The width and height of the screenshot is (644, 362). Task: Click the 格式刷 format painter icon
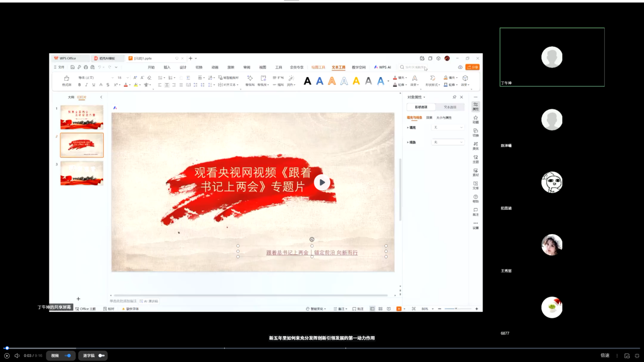pos(67,80)
